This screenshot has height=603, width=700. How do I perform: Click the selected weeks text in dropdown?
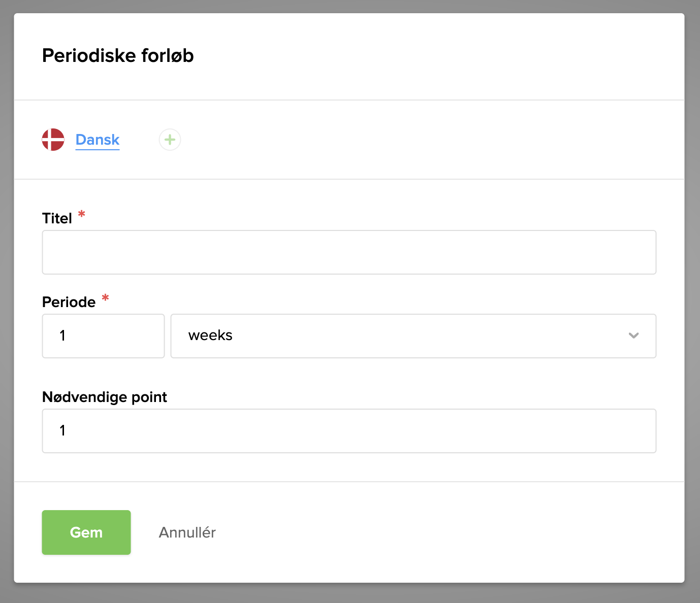[x=210, y=336]
